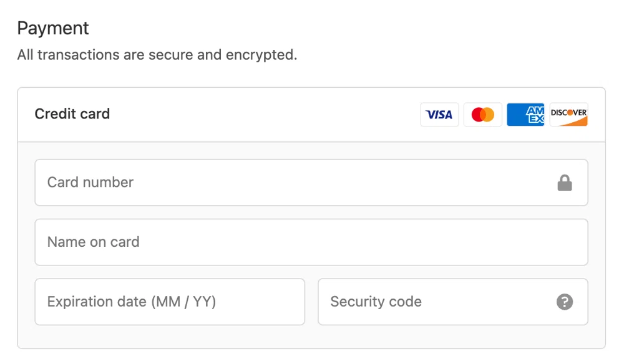Click the encrypted transactions notice text
The height and width of the screenshot is (364, 624).
point(158,55)
